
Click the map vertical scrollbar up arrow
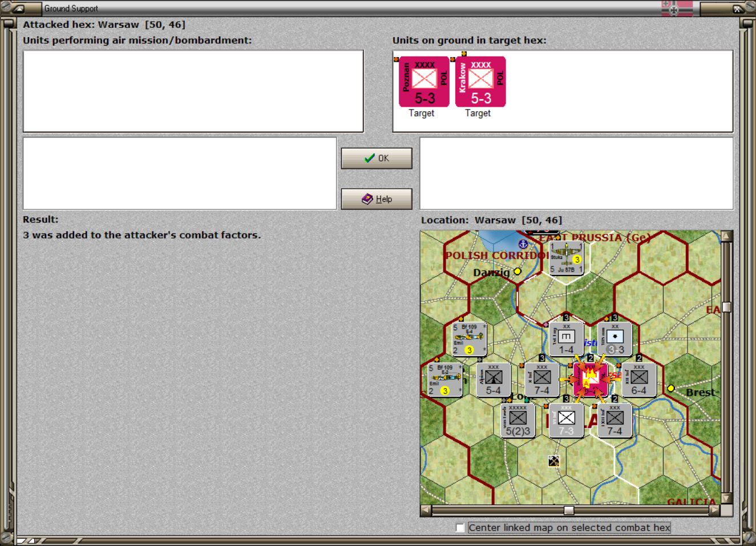pos(726,236)
